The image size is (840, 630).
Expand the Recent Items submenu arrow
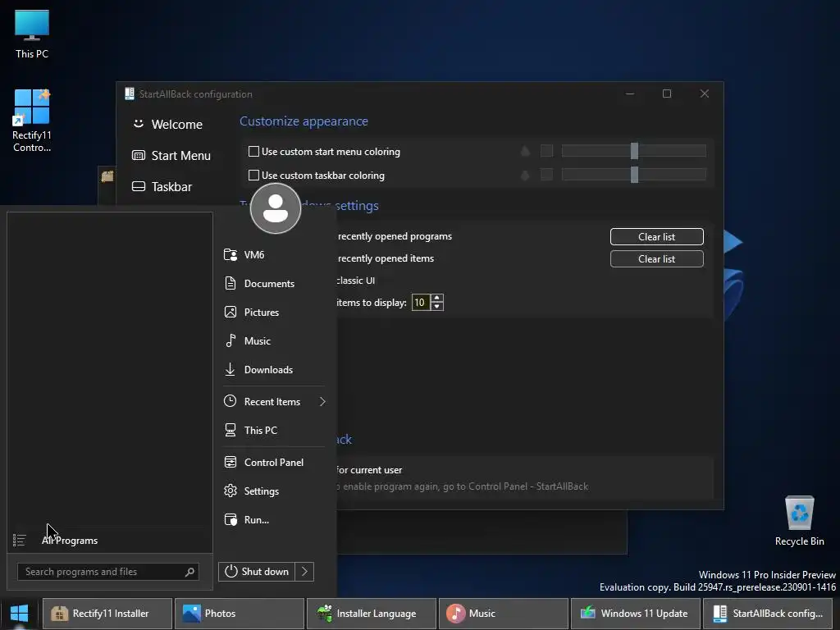pos(322,401)
